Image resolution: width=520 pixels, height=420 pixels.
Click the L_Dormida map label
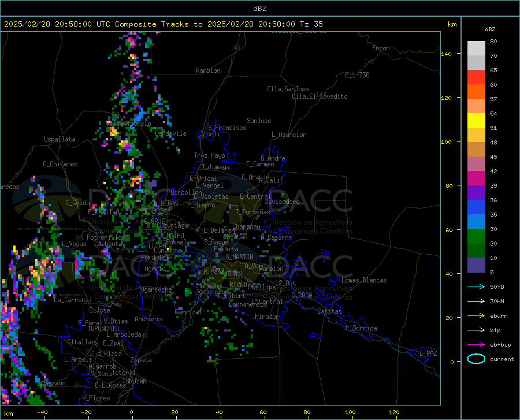[361, 328]
